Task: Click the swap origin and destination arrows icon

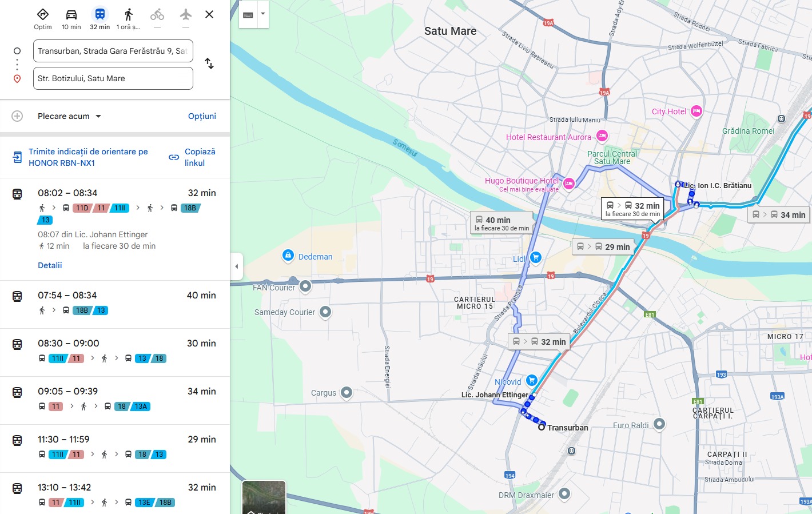Action: [209, 63]
